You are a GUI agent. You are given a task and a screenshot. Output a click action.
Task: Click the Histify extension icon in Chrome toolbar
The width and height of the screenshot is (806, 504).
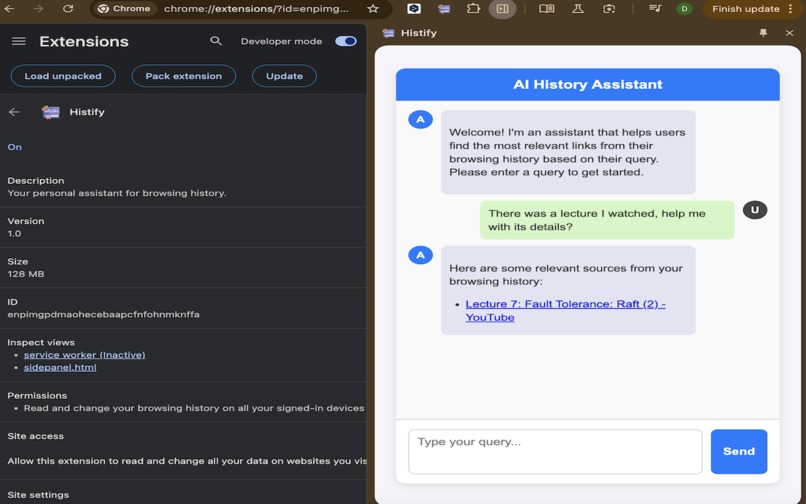(444, 9)
